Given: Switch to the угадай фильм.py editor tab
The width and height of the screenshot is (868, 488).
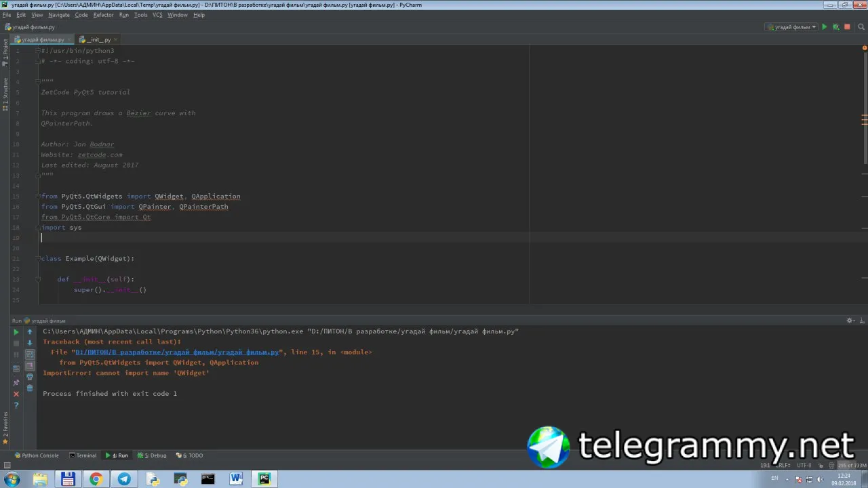Looking at the screenshot, I should pos(41,40).
